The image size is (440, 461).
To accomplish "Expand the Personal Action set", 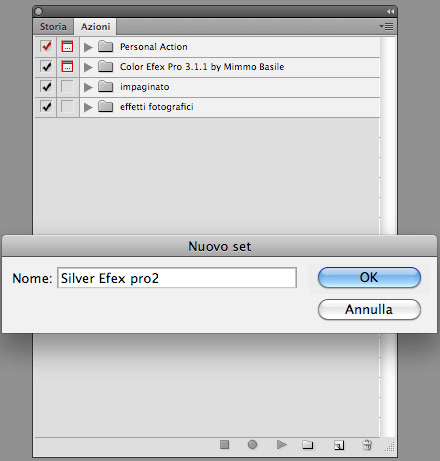I will pos(88,47).
